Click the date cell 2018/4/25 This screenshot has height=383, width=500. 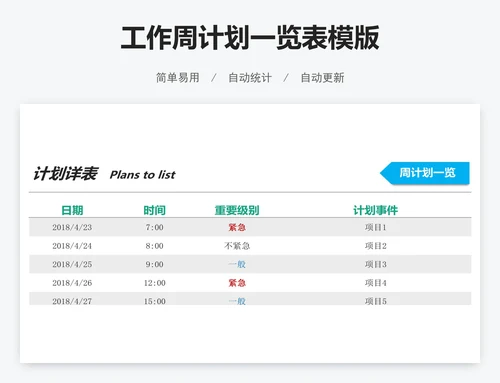[x=72, y=264]
